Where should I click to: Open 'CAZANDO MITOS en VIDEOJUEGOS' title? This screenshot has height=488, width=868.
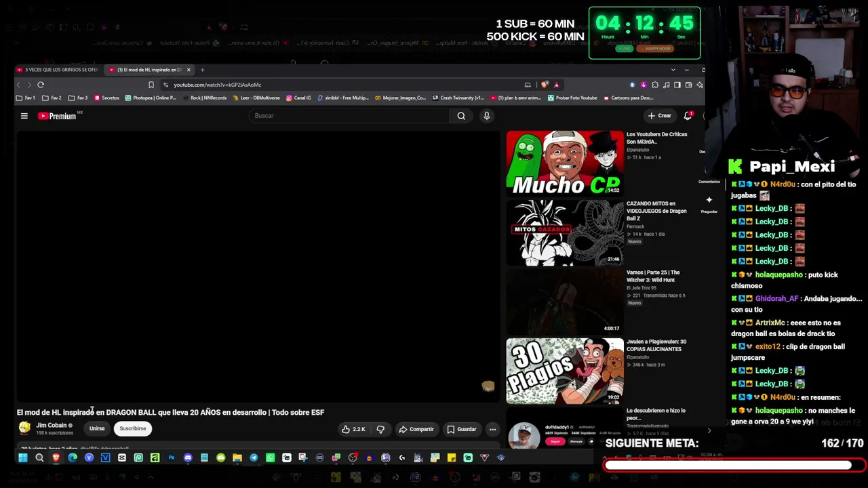click(656, 211)
